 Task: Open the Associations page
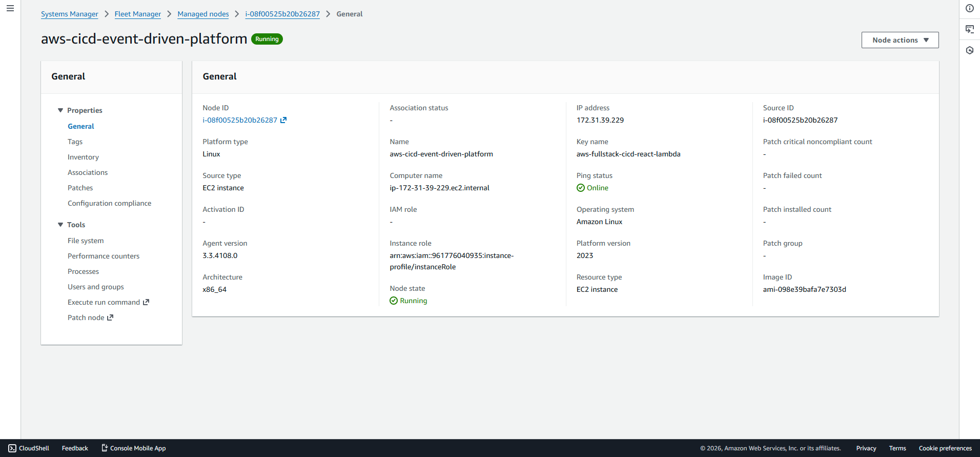88,172
